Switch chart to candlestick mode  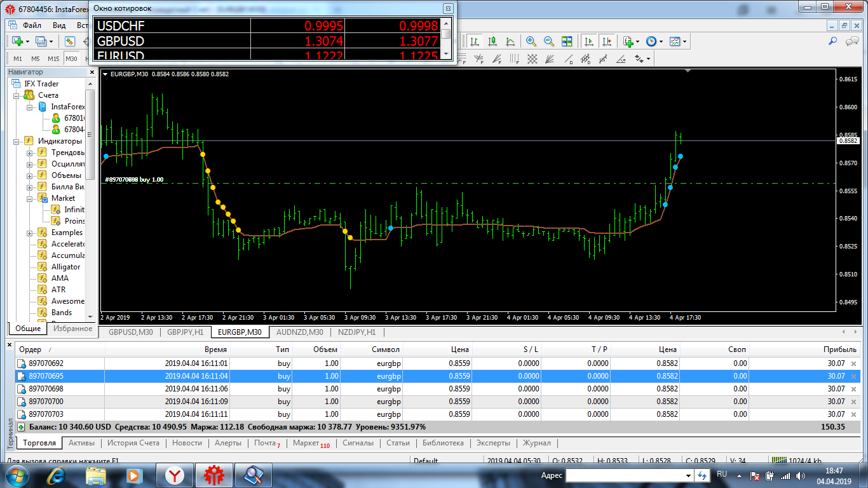[x=492, y=41]
